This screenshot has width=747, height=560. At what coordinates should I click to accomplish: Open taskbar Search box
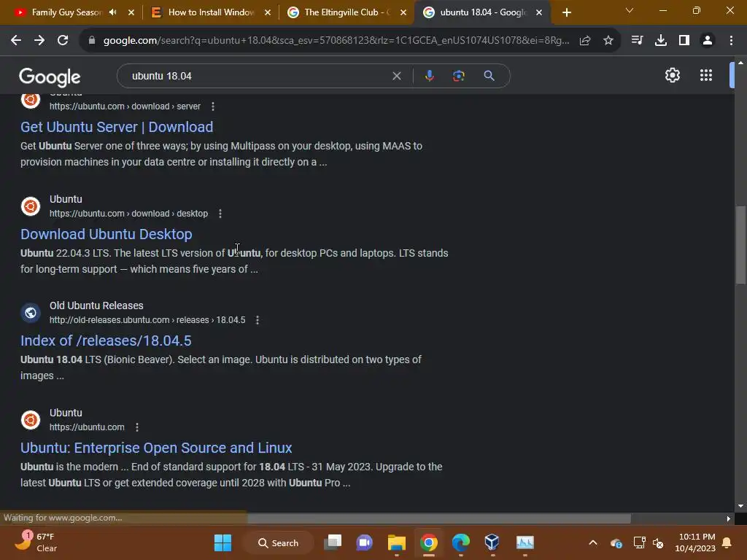[x=278, y=542]
